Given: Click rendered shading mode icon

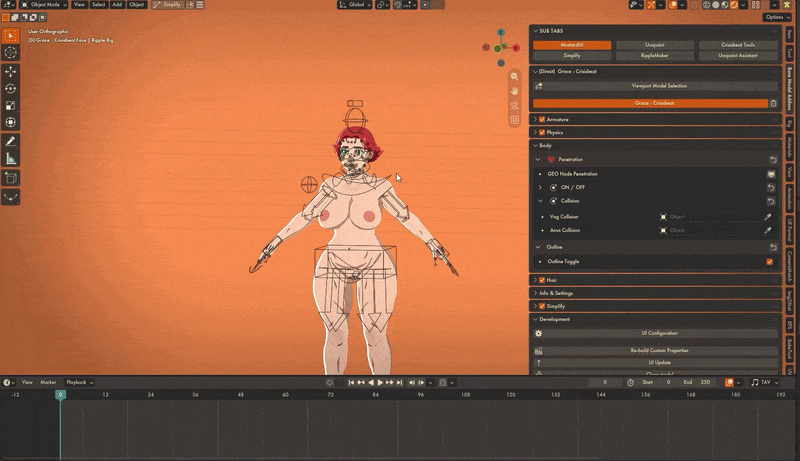Looking at the screenshot, I should point(734,5).
